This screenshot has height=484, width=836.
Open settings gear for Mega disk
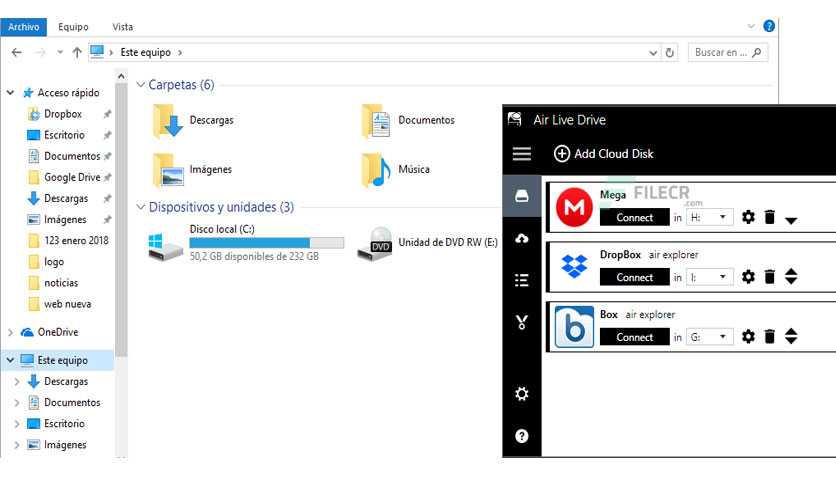click(x=748, y=217)
